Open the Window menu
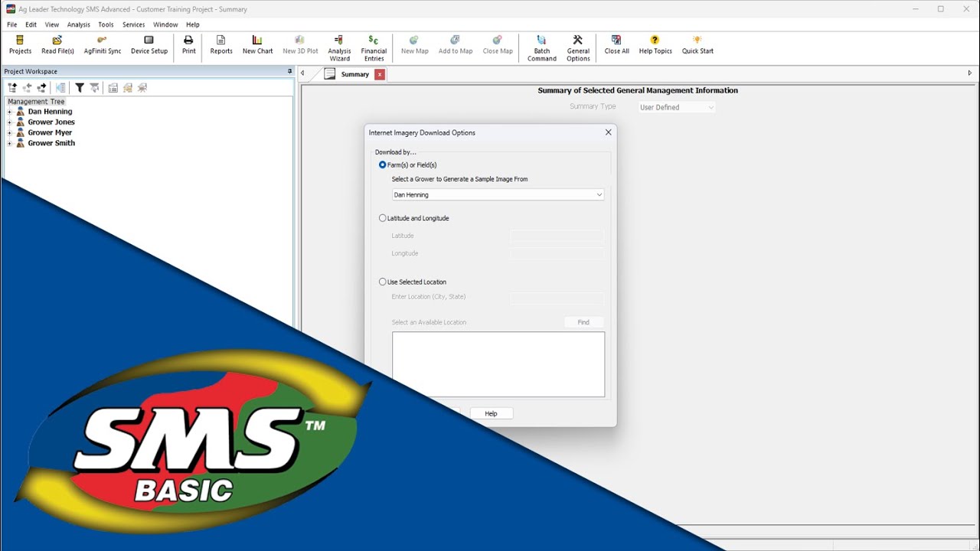This screenshot has width=980, height=551. [165, 24]
